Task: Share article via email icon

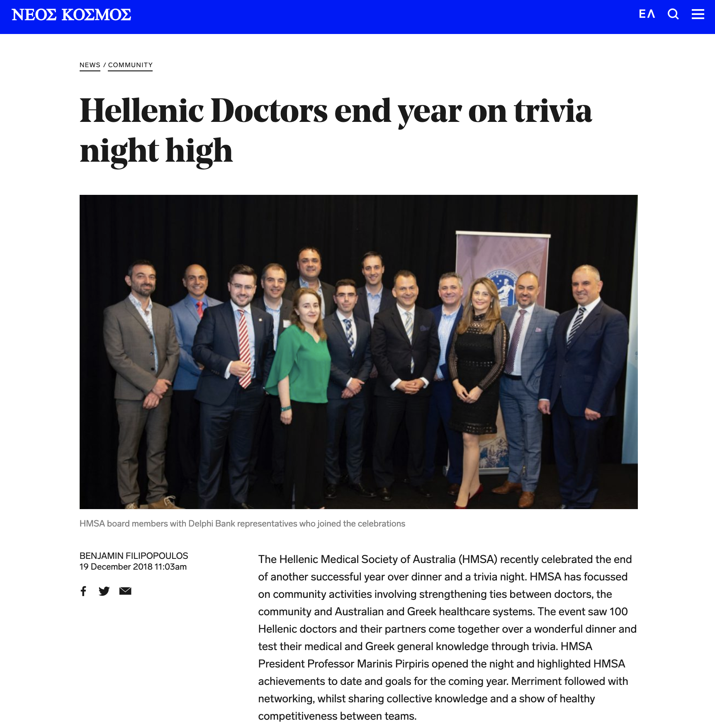Action: [x=125, y=591]
